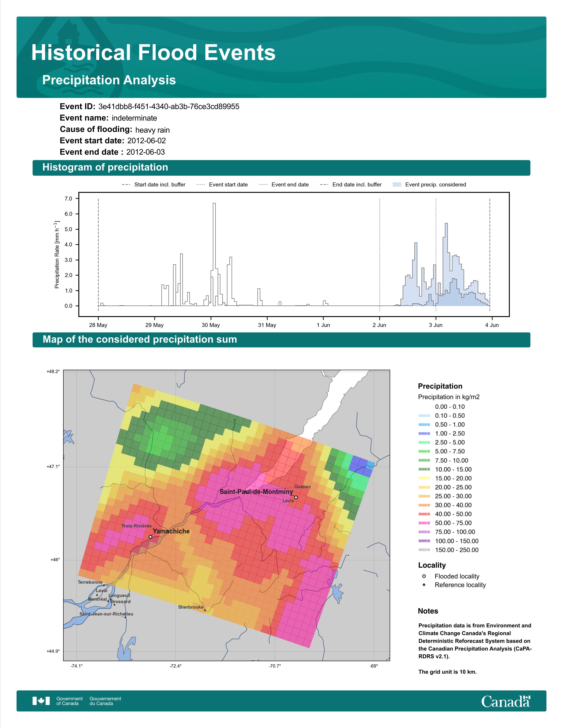Click the 1.00 - 2.50 legend swatch
Viewport: 563px width, 728px height.
click(x=424, y=433)
